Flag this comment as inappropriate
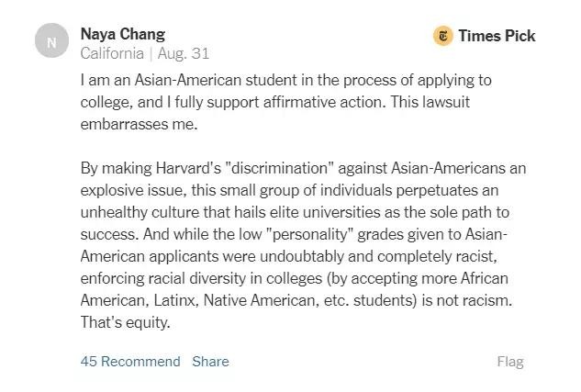 coord(510,361)
